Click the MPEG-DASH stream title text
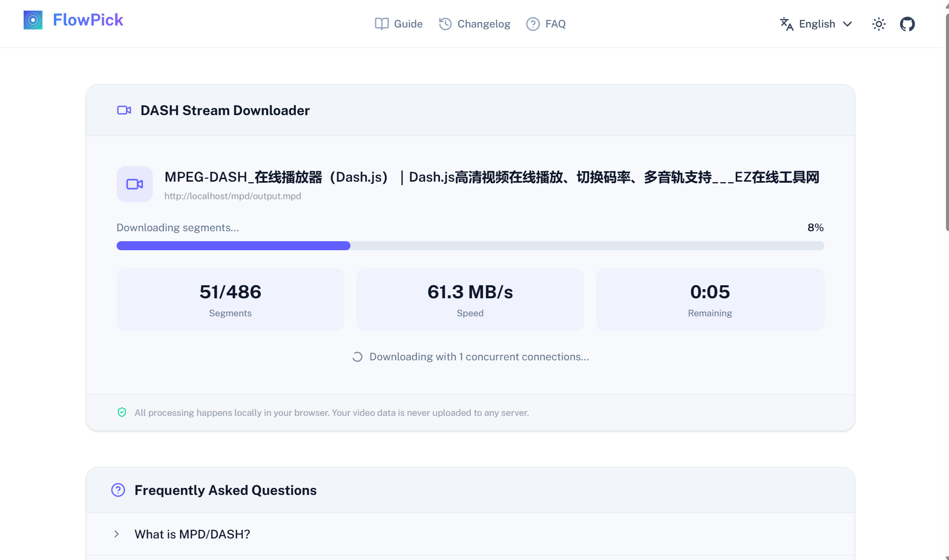The width and height of the screenshot is (949, 560). [x=492, y=177]
